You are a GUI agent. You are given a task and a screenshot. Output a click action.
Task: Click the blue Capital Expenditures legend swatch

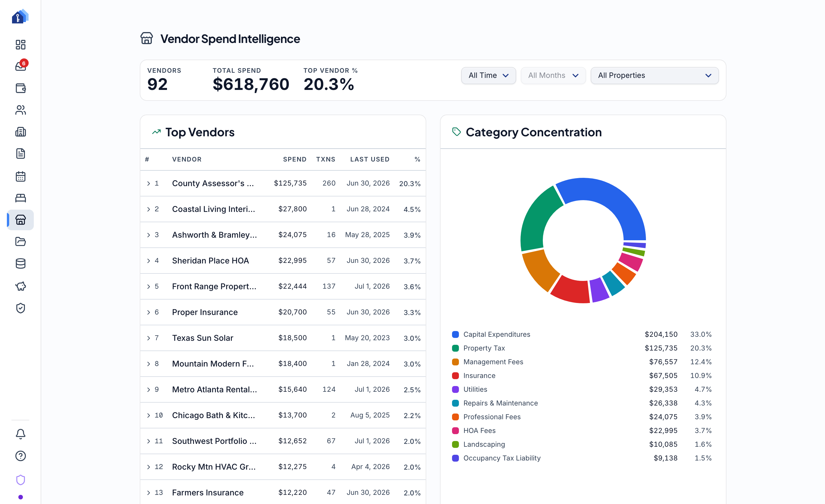(455, 334)
